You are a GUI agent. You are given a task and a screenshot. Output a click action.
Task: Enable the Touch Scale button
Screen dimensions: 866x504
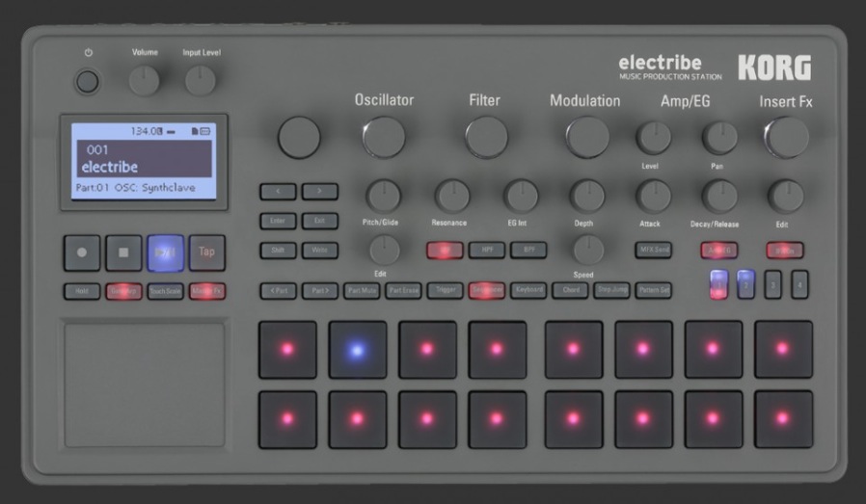click(x=165, y=291)
